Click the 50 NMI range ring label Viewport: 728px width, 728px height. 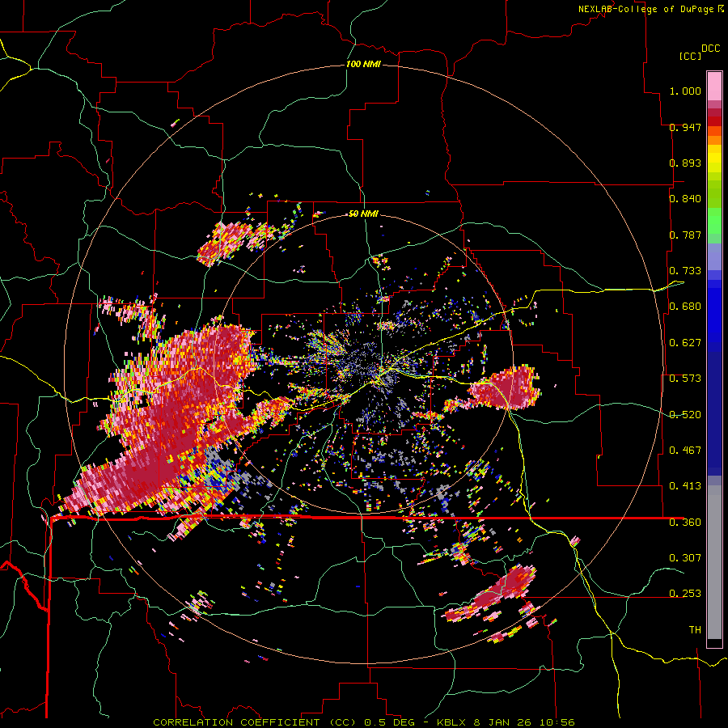363,214
